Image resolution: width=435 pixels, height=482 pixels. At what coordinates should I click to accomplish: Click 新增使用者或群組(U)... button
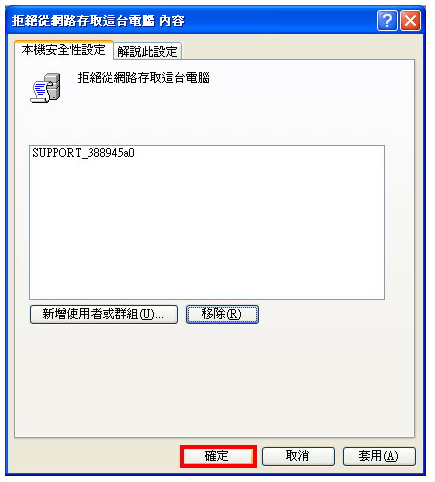[104, 314]
